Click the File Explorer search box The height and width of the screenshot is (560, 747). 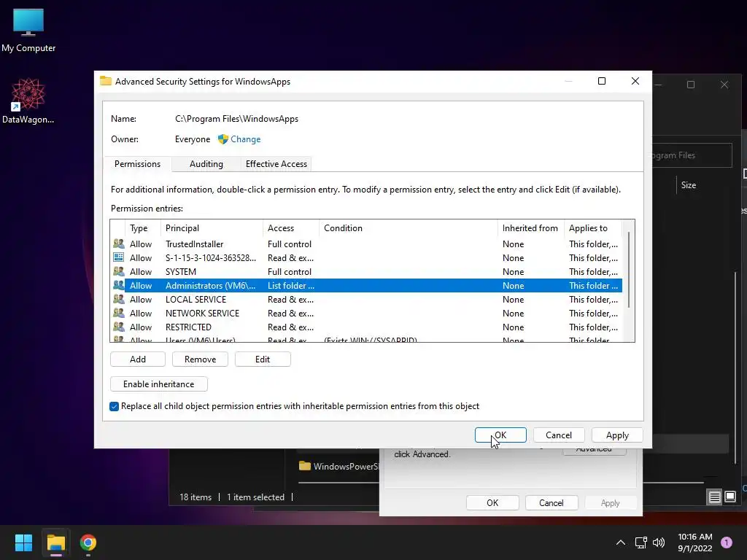pyautogui.click(x=692, y=155)
